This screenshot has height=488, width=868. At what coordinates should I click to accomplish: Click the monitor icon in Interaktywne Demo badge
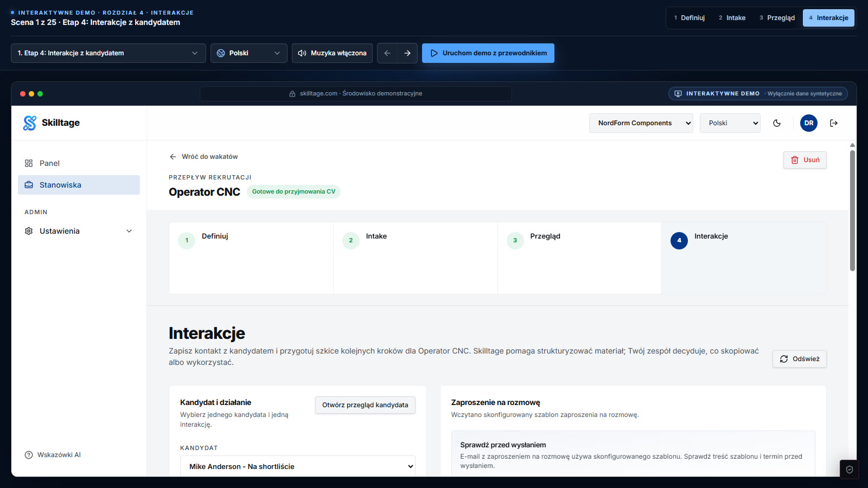[678, 94]
